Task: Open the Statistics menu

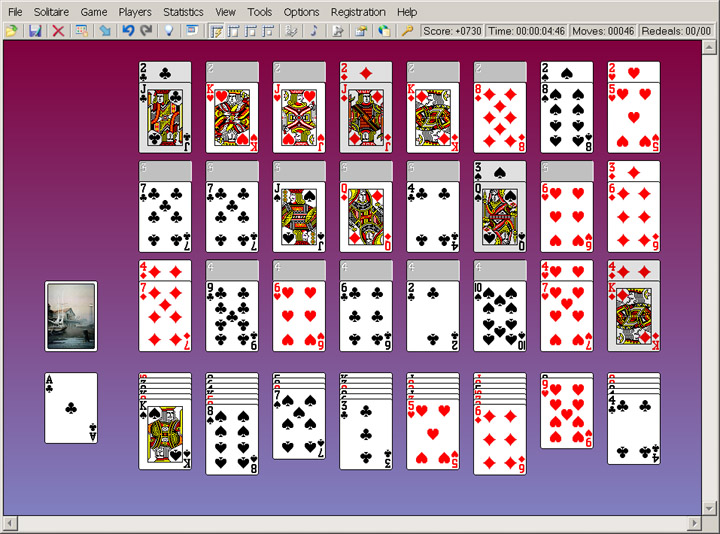Action: click(x=183, y=12)
